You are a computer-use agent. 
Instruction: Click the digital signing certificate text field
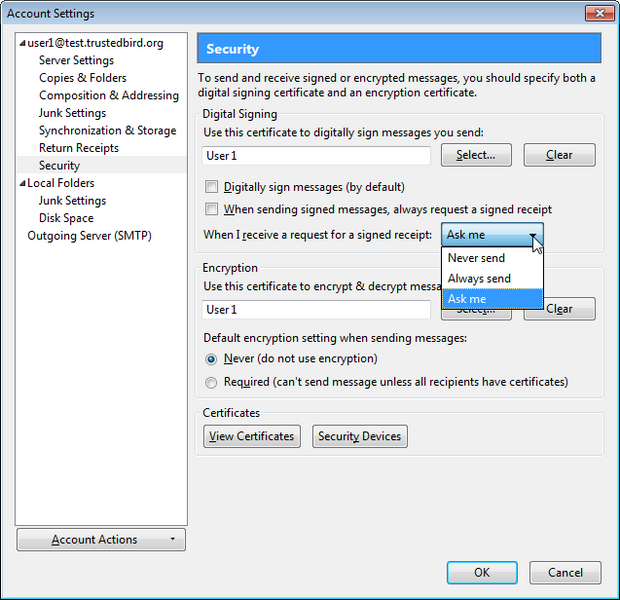[316, 156]
